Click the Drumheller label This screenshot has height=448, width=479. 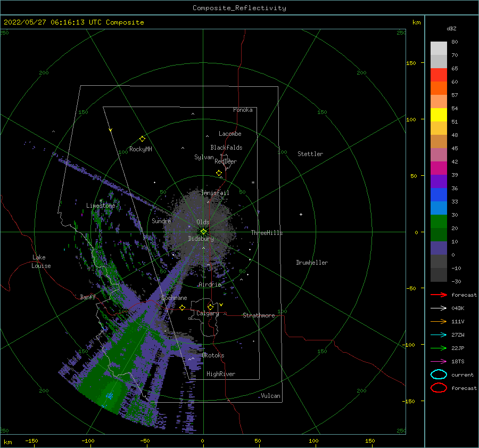[312, 263]
